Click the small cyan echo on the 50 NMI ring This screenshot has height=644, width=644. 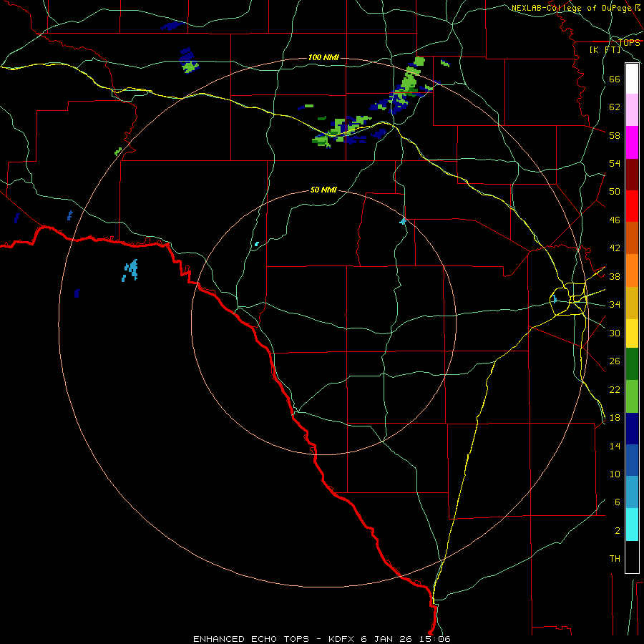[x=403, y=221]
